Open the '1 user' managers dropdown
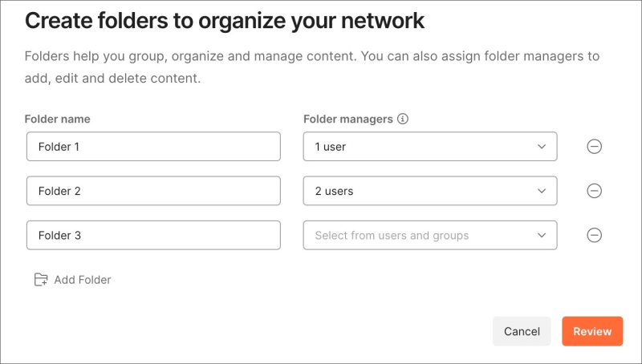This screenshot has width=642, height=364. [x=417, y=147]
